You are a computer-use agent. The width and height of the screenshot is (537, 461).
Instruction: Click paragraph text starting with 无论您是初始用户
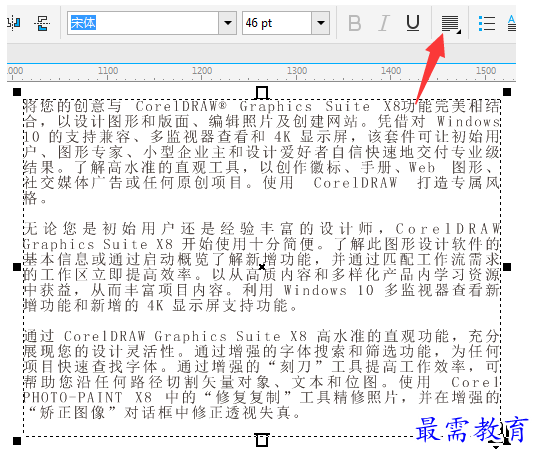point(262,267)
